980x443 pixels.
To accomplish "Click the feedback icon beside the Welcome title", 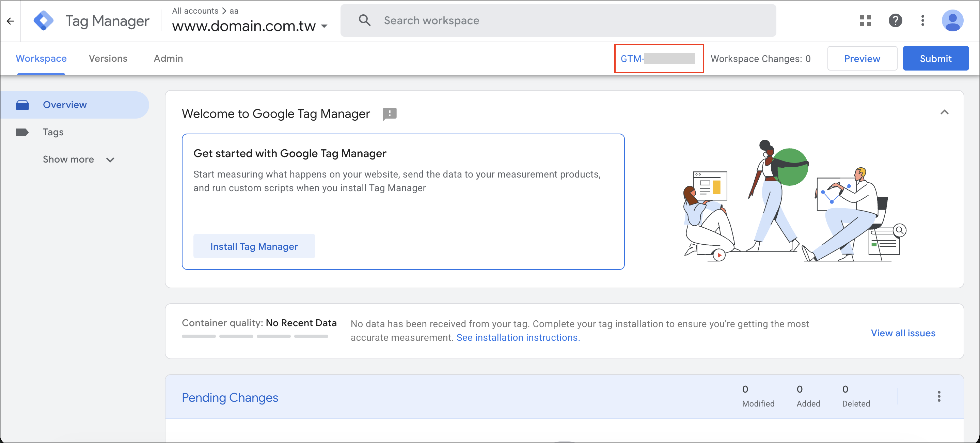I will 390,114.
